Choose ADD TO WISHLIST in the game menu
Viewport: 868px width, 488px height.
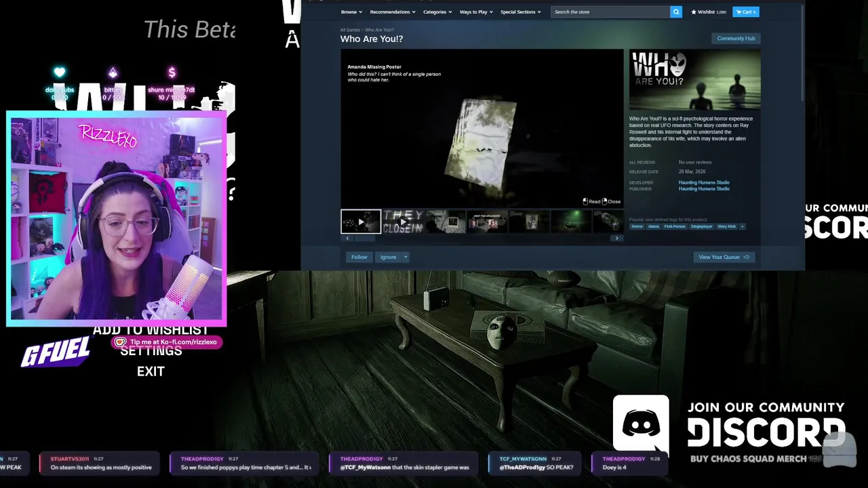(x=151, y=330)
